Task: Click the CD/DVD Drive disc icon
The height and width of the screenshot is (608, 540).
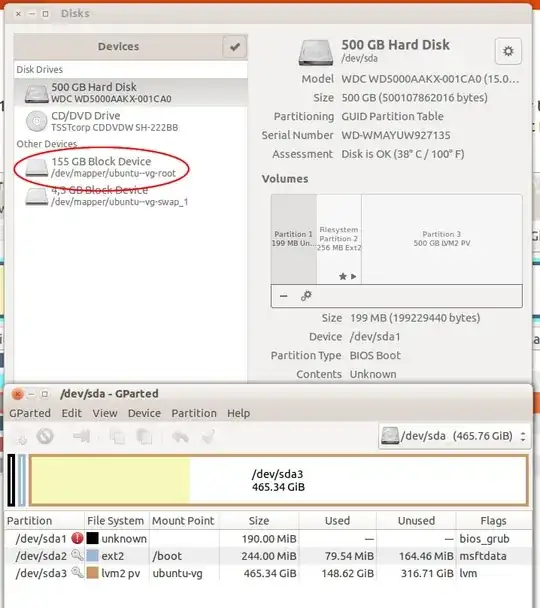Action: click(36, 121)
